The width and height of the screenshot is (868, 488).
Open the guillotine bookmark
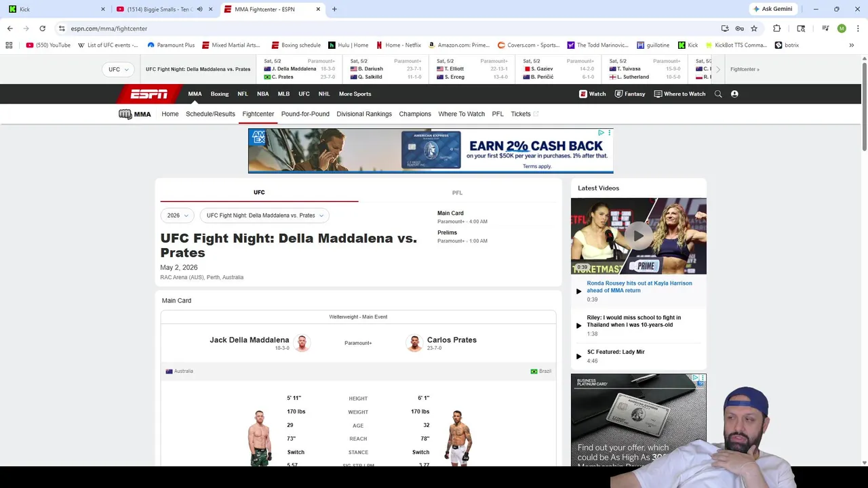click(x=653, y=45)
